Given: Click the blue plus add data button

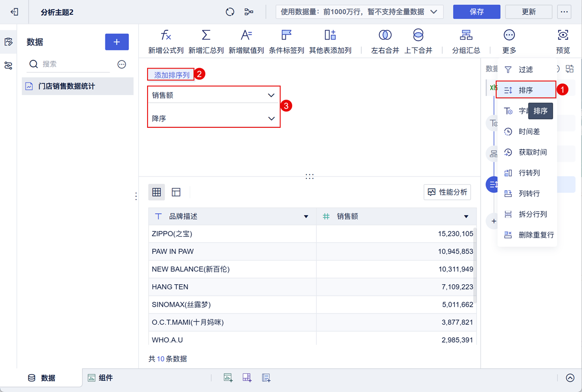Looking at the screenshot, I should [x=117, y=42].
